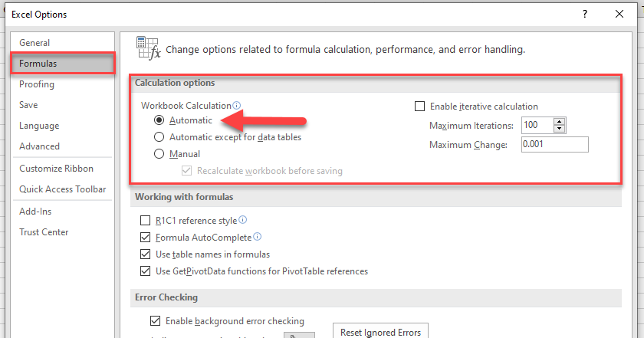Toggle Formula AutoComplete checkbox
The image size is (644, 338).
(146, 238)
